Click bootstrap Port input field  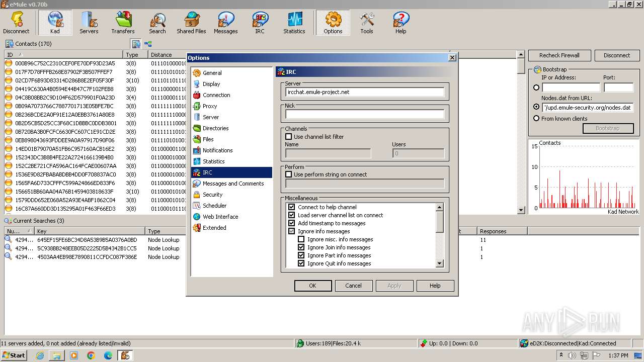(x=618, y=87)
